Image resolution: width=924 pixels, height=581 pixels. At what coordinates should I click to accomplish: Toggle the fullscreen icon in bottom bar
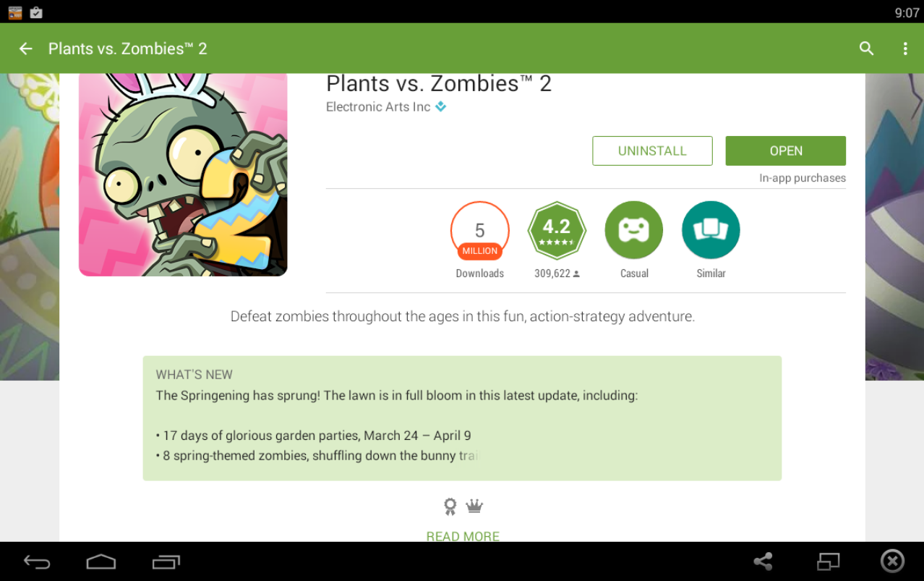[829, 561]
